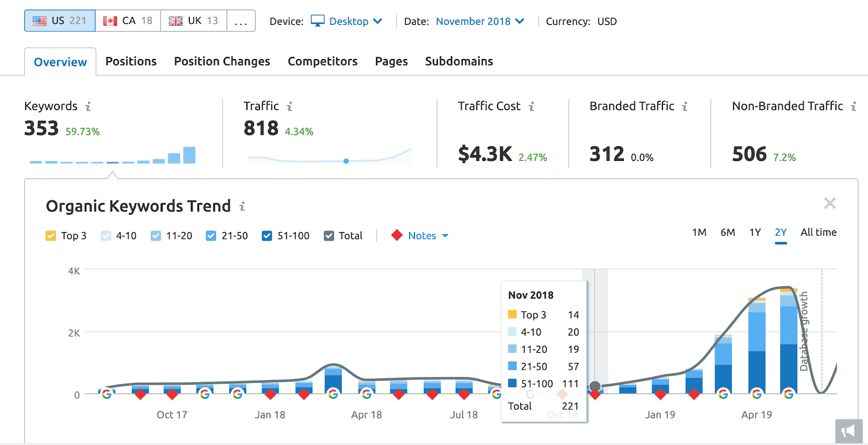The width and height of the screenshot is (868, 445).
Task: Click the US flag icon
Action: tap(40, 21)
